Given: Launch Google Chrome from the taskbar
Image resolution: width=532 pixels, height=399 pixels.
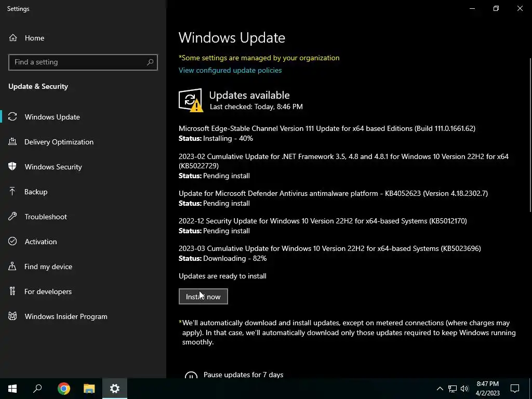Looking at the screenshot, I should [63, 389].
